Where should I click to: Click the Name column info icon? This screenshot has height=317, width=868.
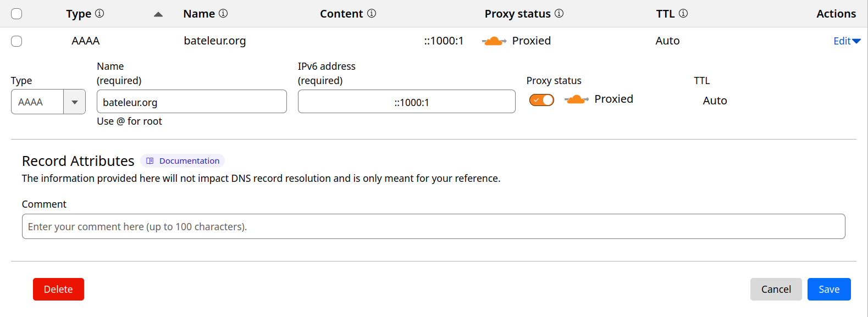[223, 13]
